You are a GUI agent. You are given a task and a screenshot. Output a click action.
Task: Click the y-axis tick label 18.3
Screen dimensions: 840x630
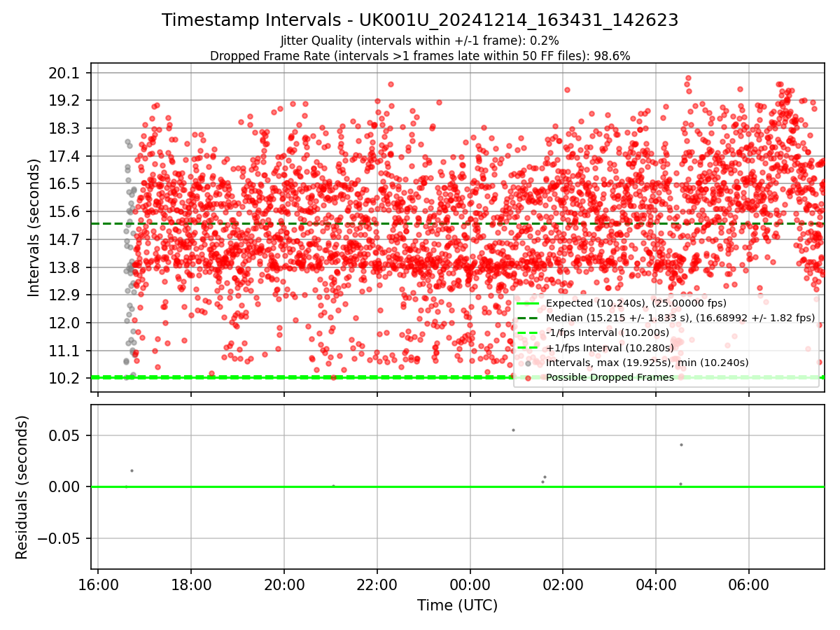coord(65,129)
